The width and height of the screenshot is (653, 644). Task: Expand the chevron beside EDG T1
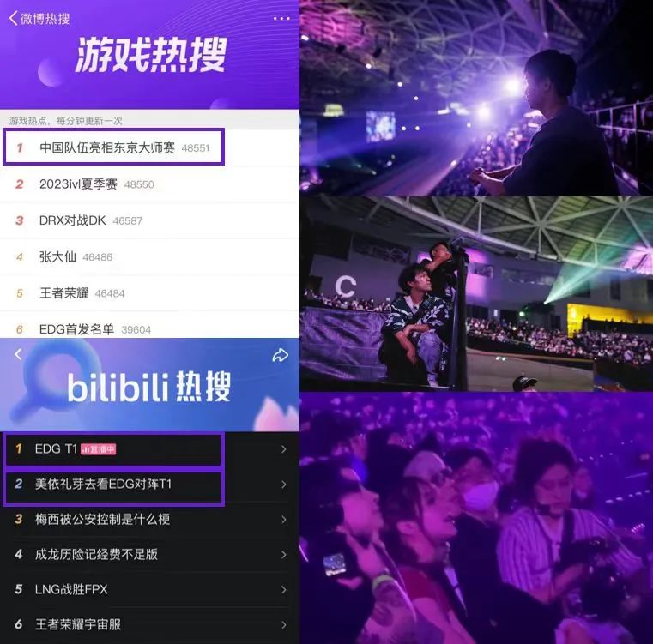[x=284, y=449]
